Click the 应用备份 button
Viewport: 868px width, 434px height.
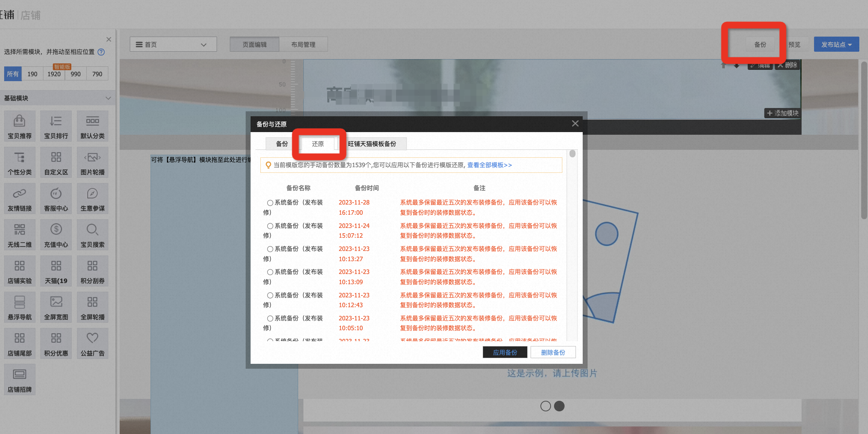505,352
